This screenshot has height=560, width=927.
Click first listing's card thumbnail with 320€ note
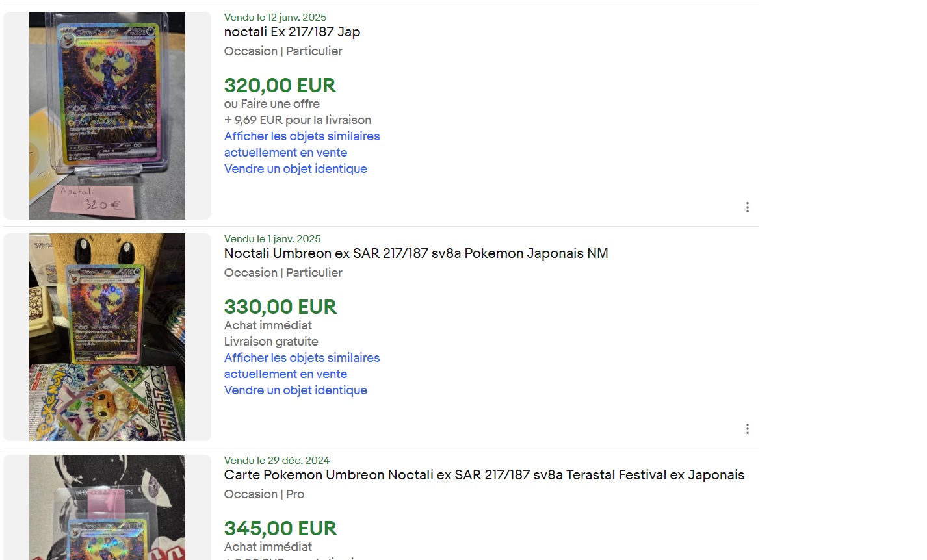pos(107,116)
